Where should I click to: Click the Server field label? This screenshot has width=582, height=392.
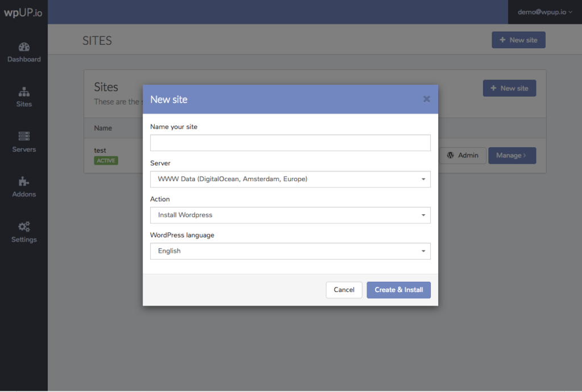click(x=160, y=163)
